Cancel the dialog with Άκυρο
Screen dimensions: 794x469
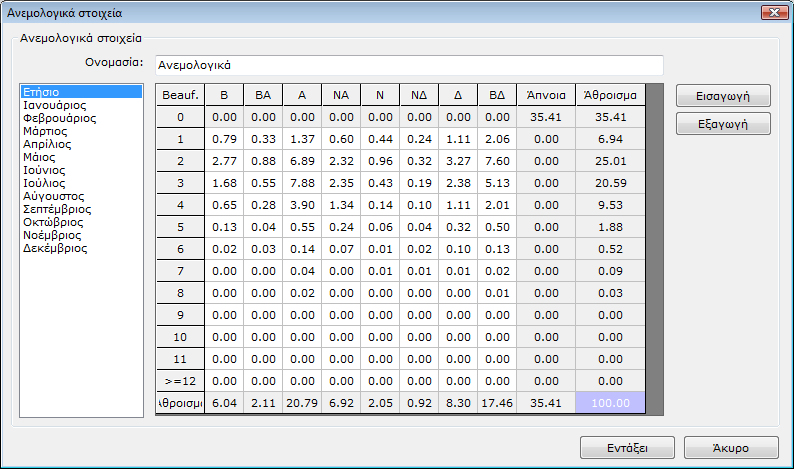click(731, 447)
